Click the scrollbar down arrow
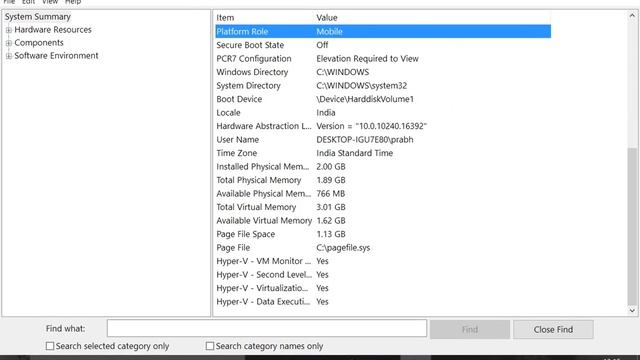 pos(632,310)
